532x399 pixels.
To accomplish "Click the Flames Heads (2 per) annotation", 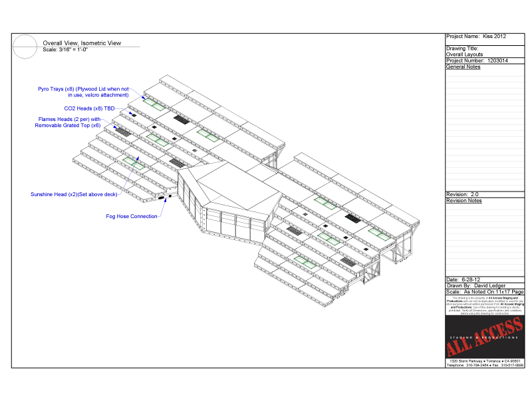I will (68, 122).
